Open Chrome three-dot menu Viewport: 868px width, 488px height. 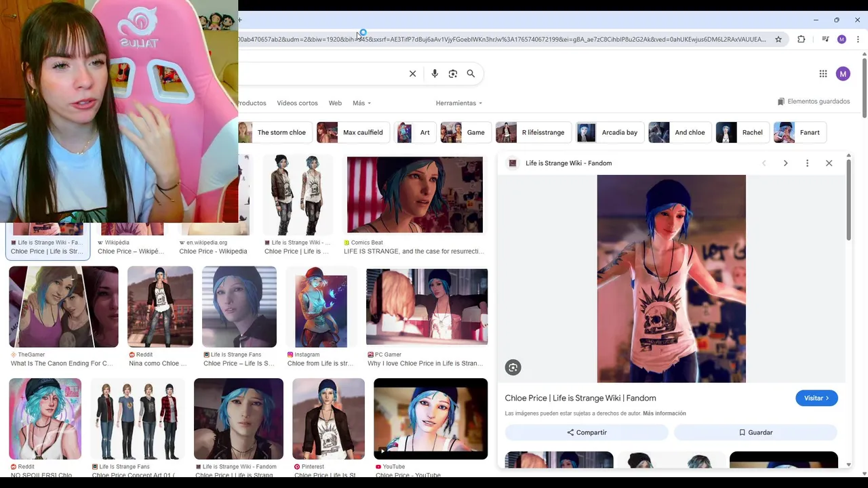858,39
